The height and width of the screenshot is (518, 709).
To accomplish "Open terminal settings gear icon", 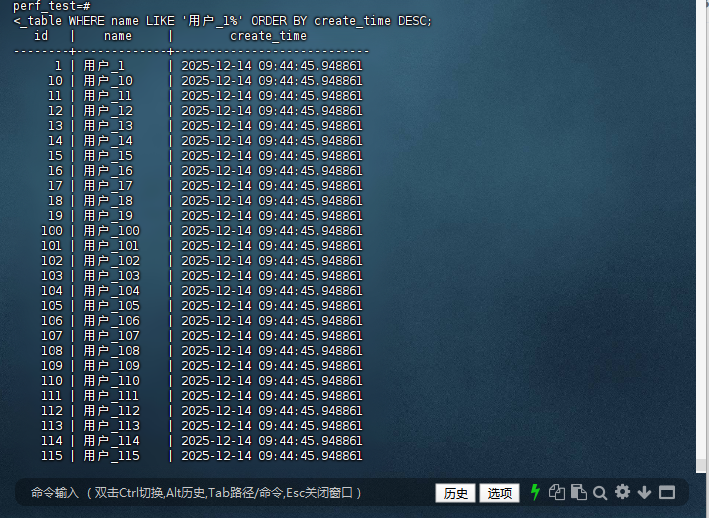I will 622,492.
